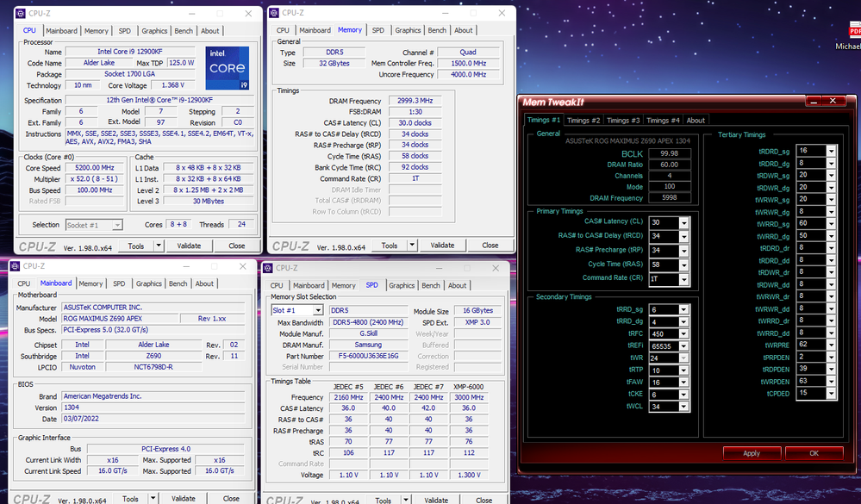Click BIOS version field 1304

coord(155,408)
